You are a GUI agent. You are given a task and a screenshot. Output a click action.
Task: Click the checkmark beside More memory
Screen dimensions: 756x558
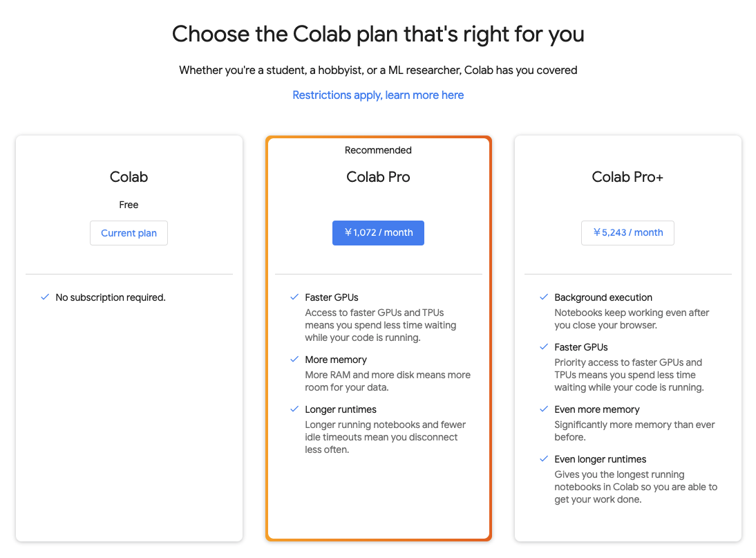click(294, 360)
